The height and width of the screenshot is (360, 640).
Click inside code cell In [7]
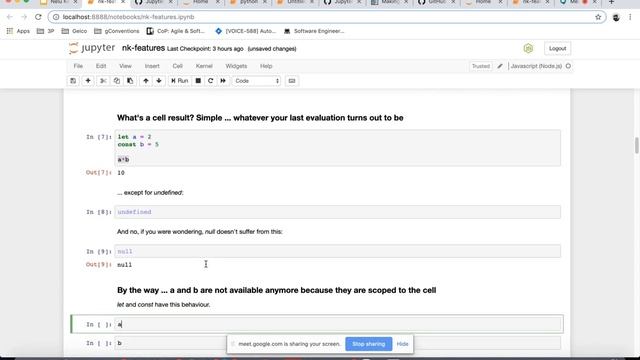338,148
